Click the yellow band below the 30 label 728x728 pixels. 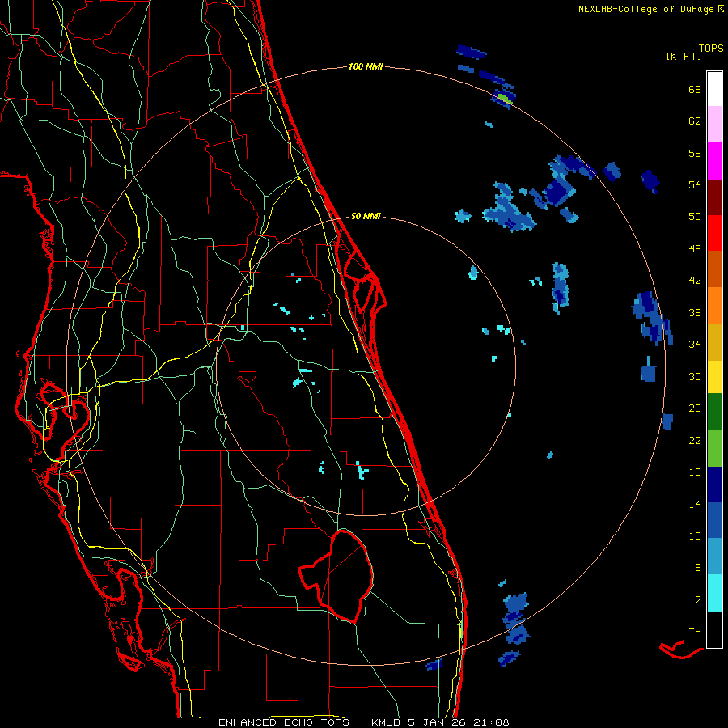pyautogui.click(x=714, y=376)
